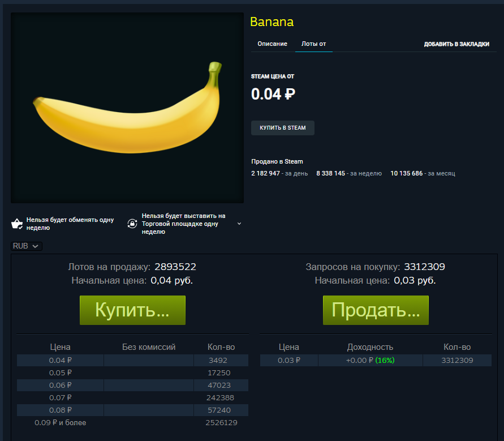Click Нельзя будет выставить на Торговой площадке text
The image size is (504, 441).
(x=183, y=224)
